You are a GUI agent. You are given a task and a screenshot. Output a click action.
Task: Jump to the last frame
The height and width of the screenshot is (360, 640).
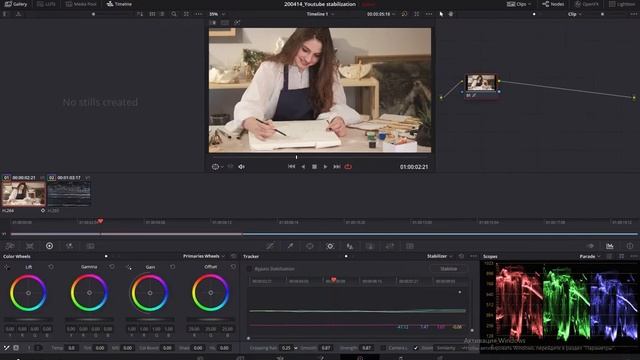pos(337,167)
